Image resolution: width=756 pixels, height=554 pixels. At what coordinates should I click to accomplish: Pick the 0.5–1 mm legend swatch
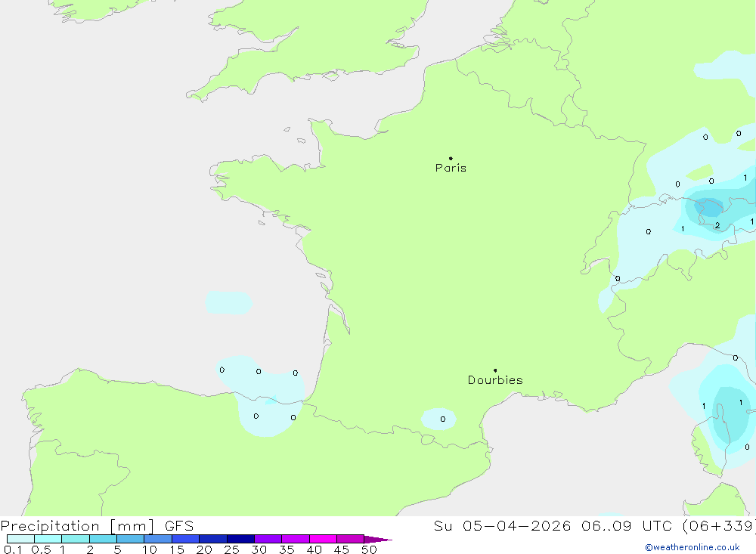(x=48, y=539)
